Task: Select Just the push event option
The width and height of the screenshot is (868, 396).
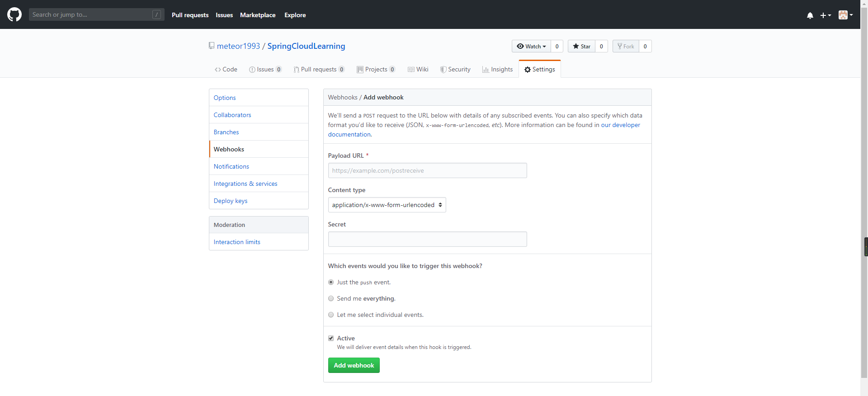Action: [331, 282]
